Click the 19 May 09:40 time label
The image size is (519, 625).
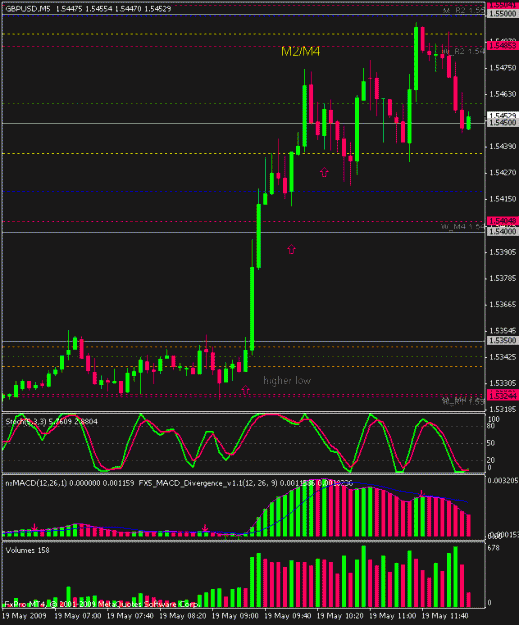(288, 616)
